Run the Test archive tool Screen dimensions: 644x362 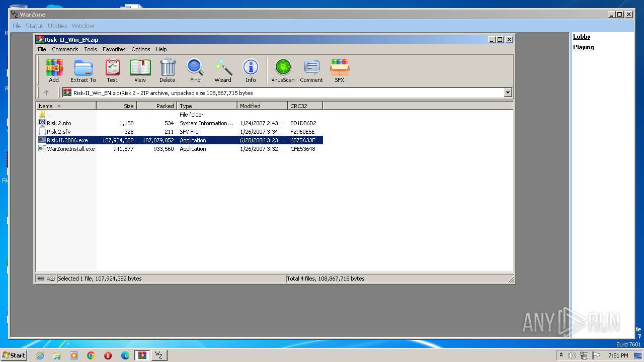tap(112, 70)
